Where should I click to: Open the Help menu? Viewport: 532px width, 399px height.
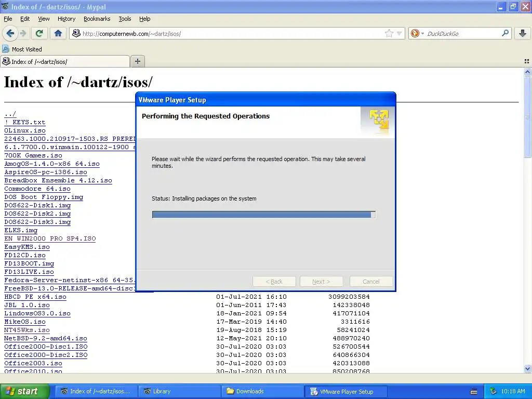[144, 19]
